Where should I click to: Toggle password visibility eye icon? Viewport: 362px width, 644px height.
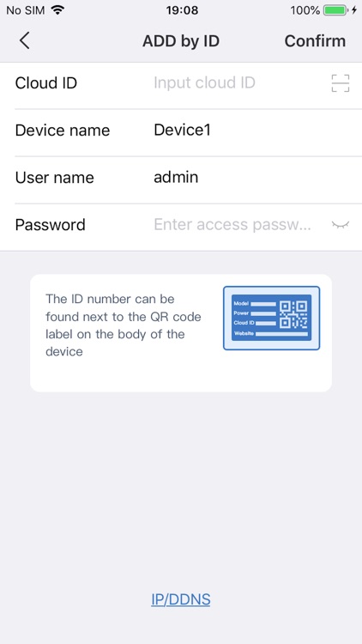click(x=341, y=225)
